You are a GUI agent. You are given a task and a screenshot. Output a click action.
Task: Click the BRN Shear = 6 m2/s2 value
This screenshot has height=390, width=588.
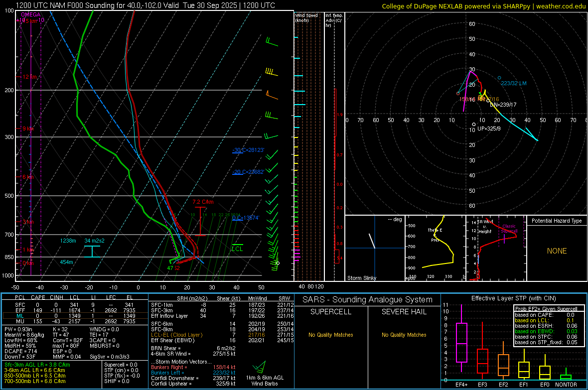tap(193, 348)
